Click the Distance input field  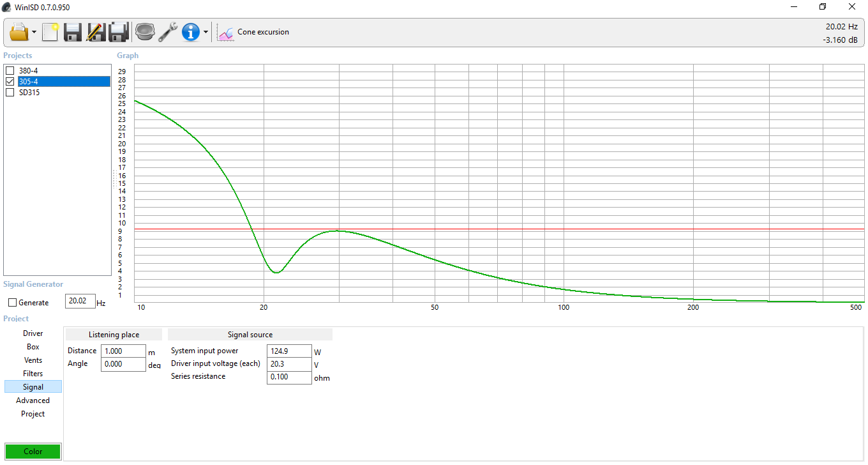[x=123, y=351]
